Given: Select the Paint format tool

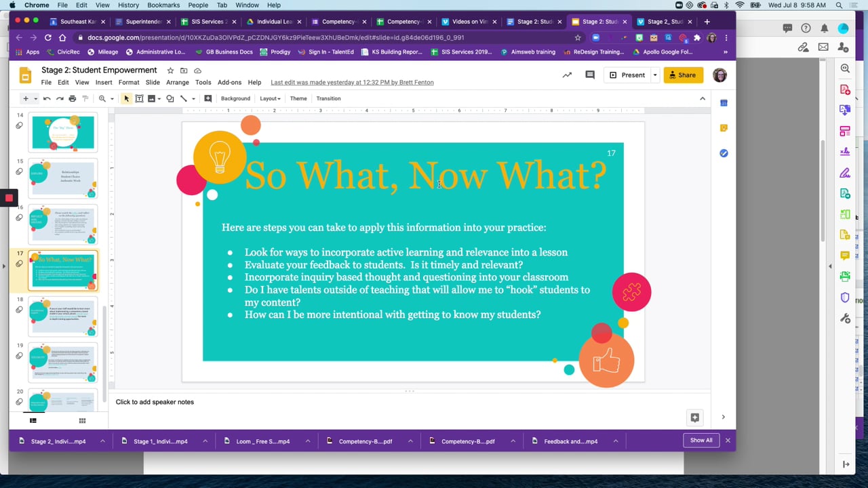Looking at the screenshot, I should tap(85, 99).
